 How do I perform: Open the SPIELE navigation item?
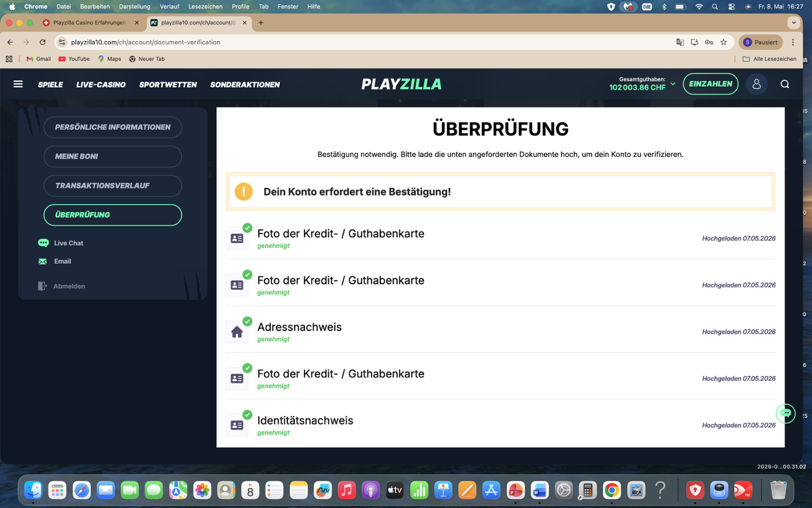tap(50, 84)
